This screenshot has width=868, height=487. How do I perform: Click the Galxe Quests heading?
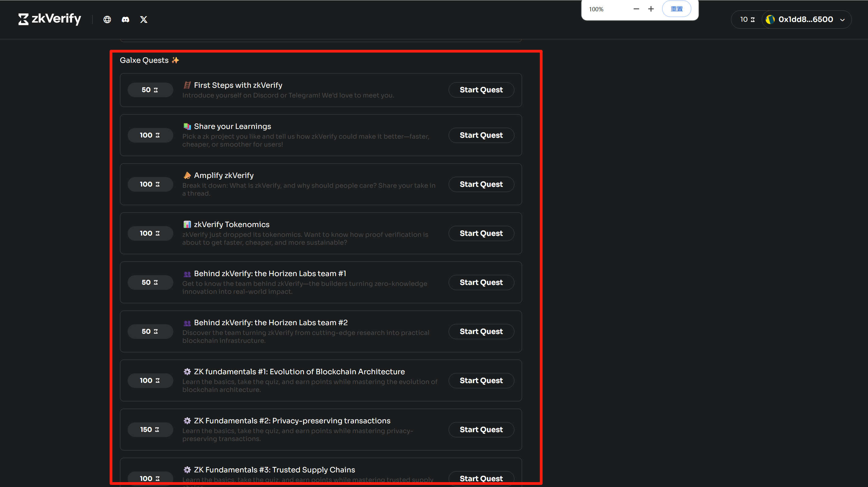(144, 60)
